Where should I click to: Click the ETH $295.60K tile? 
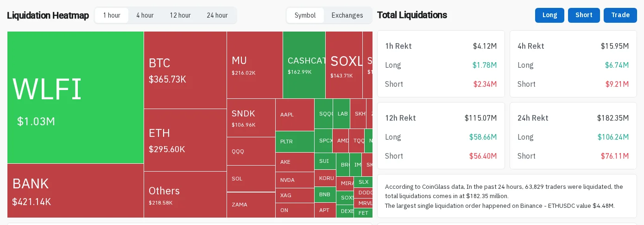click(185, 140)
